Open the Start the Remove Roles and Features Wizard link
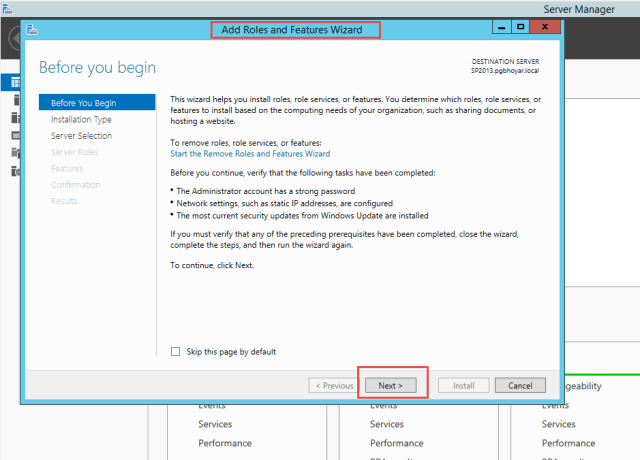Screen dimensions: 640x460 pyautogui.click(x=250, y=154)
